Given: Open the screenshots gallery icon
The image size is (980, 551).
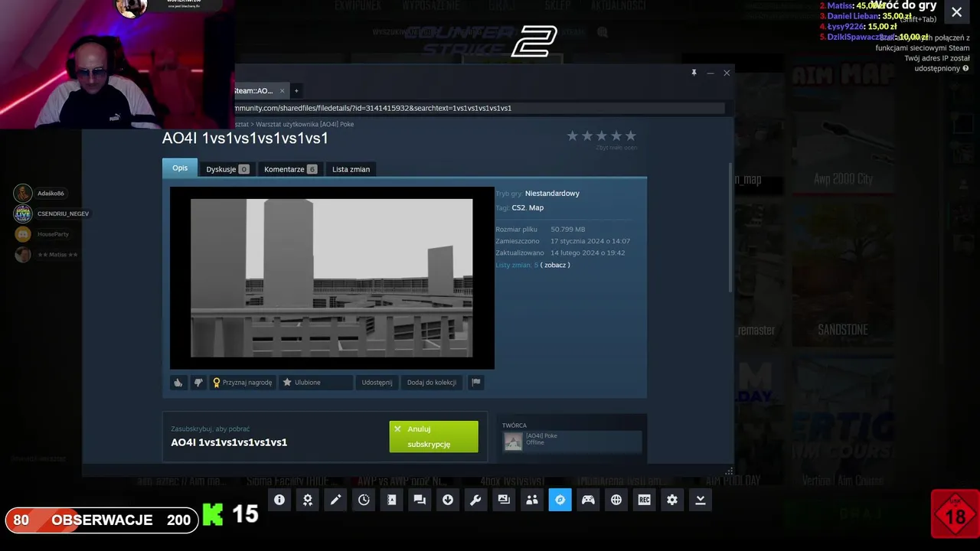Looking at the screenshot, I should click(x=504, y=500).
